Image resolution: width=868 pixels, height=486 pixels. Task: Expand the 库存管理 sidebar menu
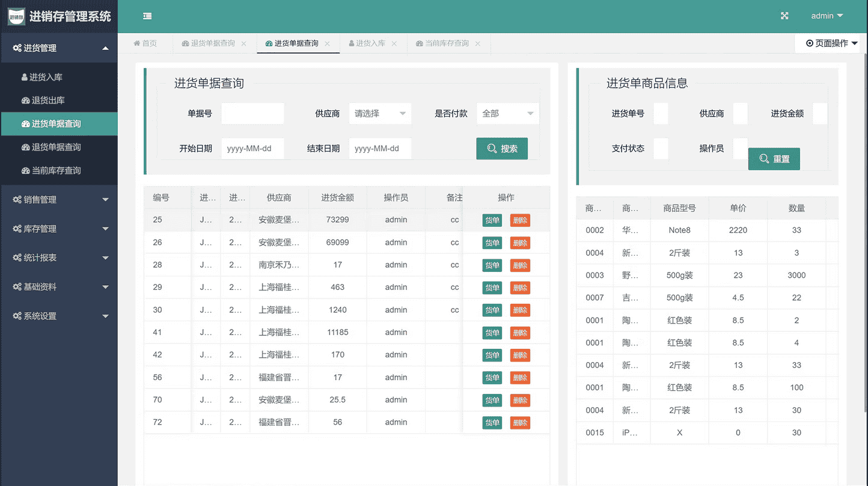[x=59, y=229]
